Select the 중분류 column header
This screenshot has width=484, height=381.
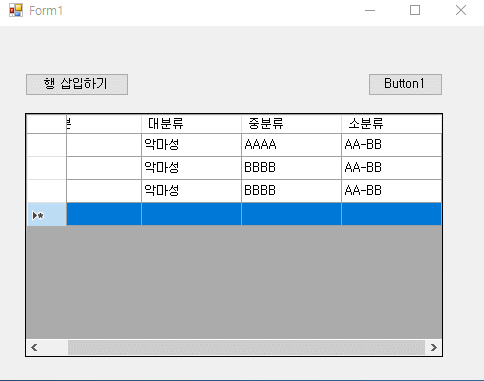(291, 124)
